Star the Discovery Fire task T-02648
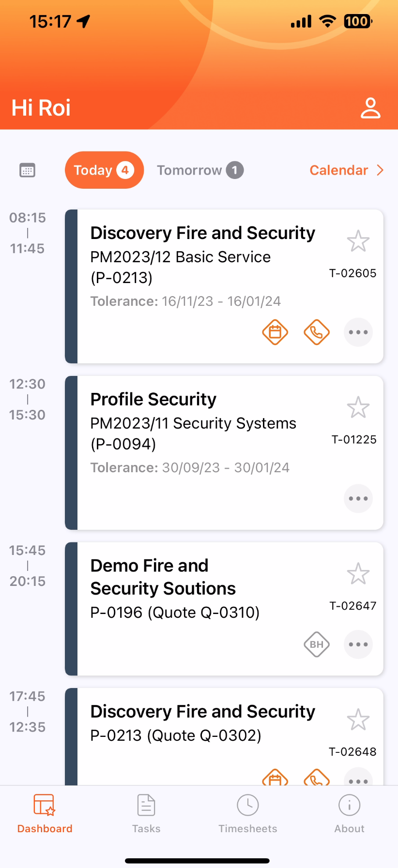The image size is (398, 868). click(358, 719)
